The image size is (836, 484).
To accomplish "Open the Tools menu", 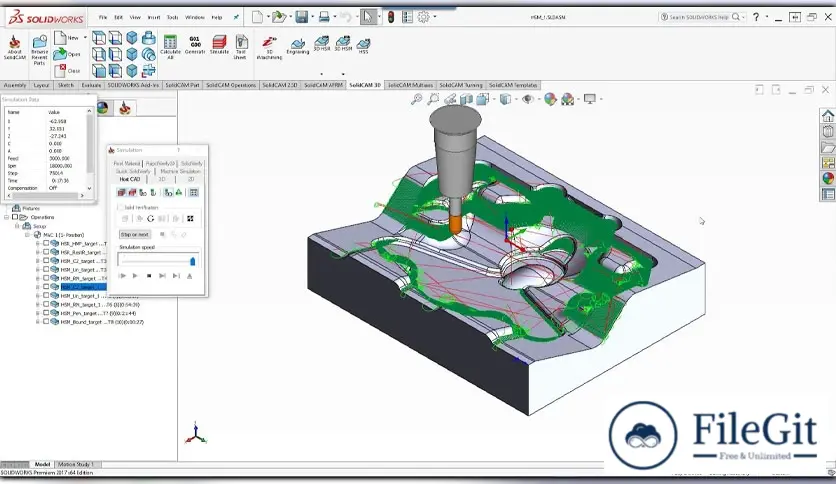I will click(x=172, y=17).
